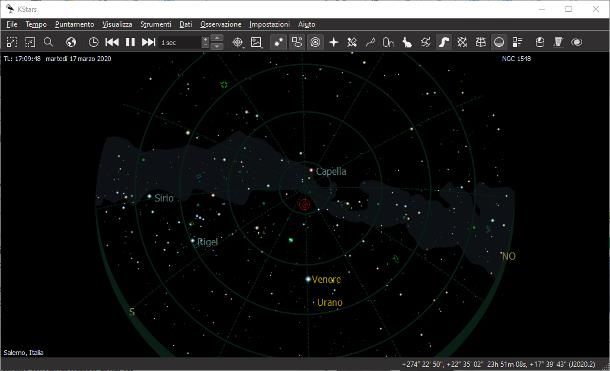
Task: Open the Dati menu
Action: (x=186, y=24)
